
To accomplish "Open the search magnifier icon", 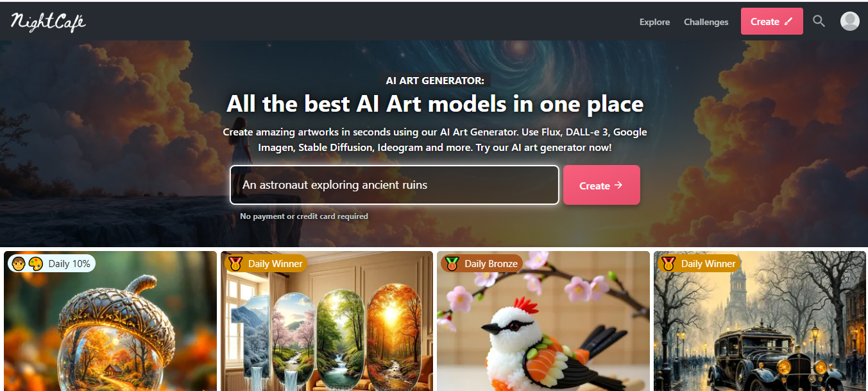I will (819, 21).
